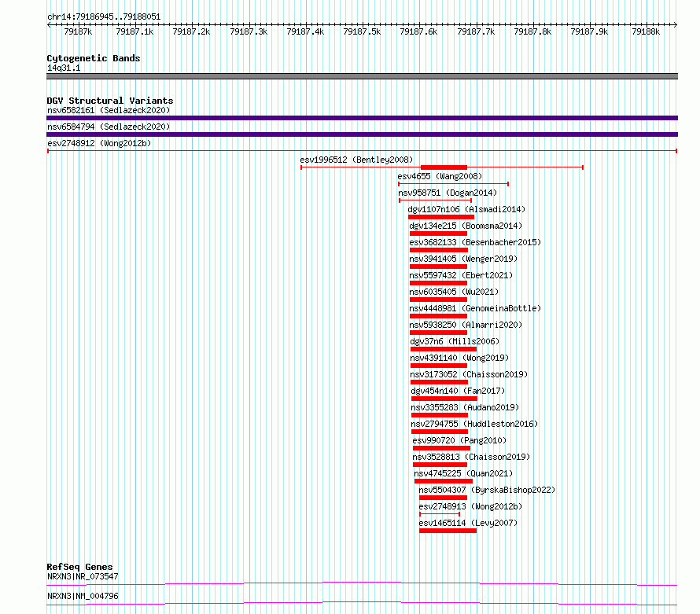Open the esv3682133 (Besenbacher2015) entry
The image size is (700, 614).
(475, 242)
